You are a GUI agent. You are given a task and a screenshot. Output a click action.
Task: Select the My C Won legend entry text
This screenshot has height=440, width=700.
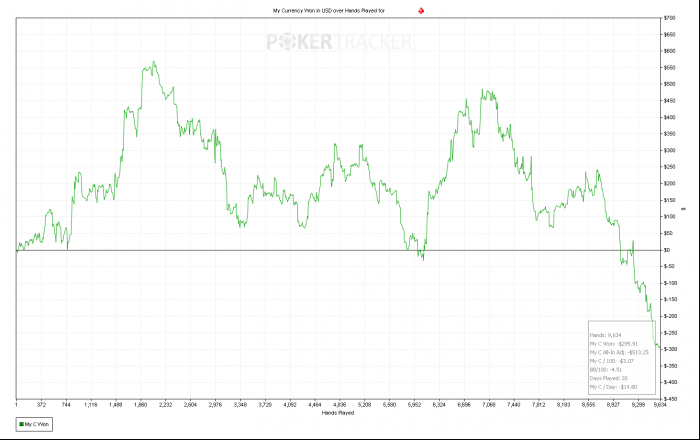pos(37,424)
